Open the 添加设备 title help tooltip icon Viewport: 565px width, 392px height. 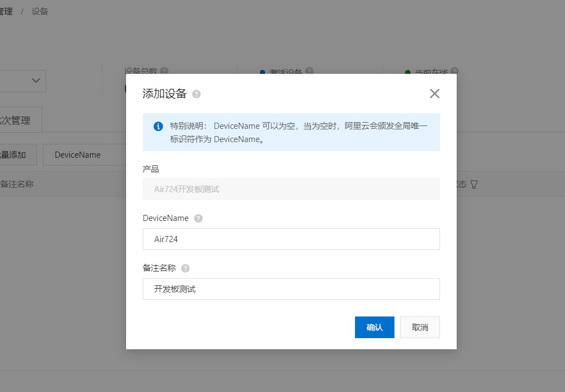click(196, 93)
